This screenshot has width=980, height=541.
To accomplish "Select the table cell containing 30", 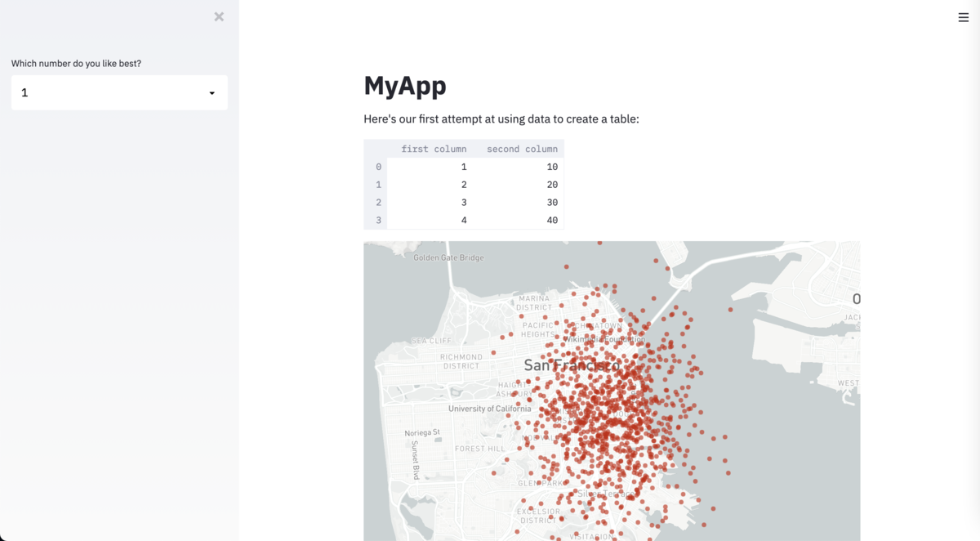I will (x=519, y=203).
